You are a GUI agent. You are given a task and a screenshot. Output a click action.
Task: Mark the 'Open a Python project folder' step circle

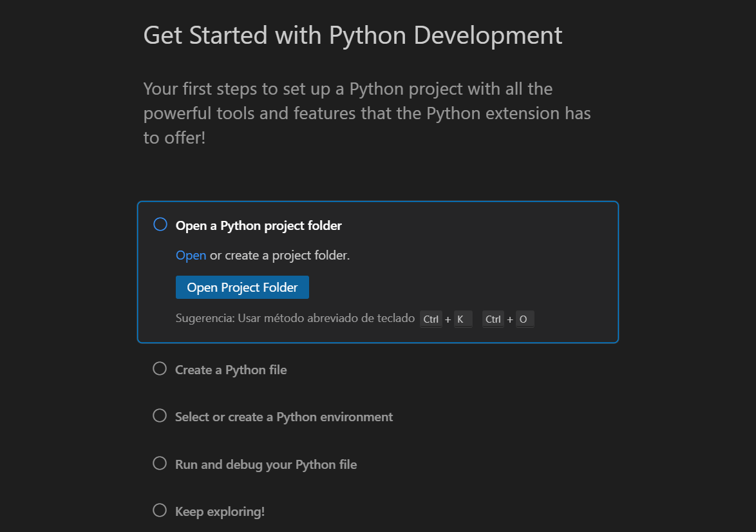click(160, 225)
